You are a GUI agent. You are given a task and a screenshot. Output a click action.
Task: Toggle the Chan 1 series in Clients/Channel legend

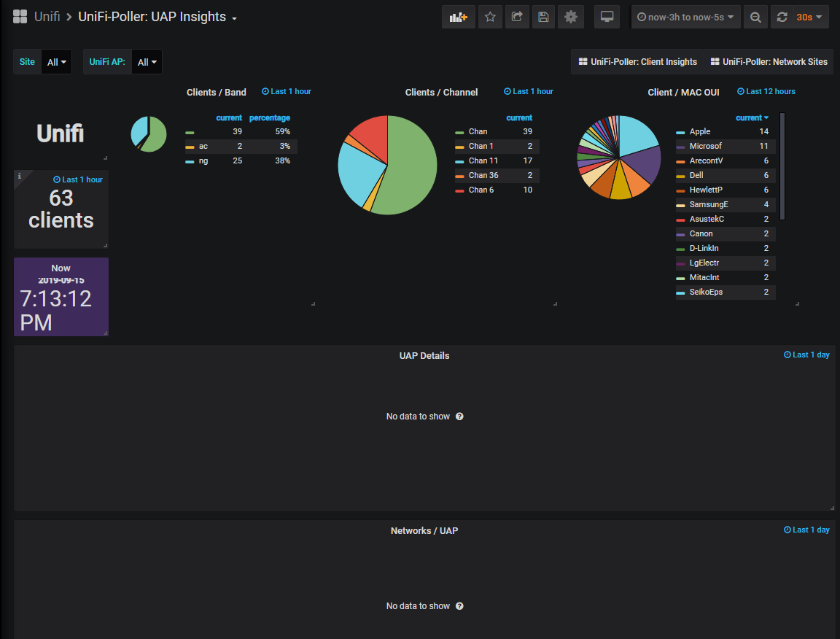[483, 146]
